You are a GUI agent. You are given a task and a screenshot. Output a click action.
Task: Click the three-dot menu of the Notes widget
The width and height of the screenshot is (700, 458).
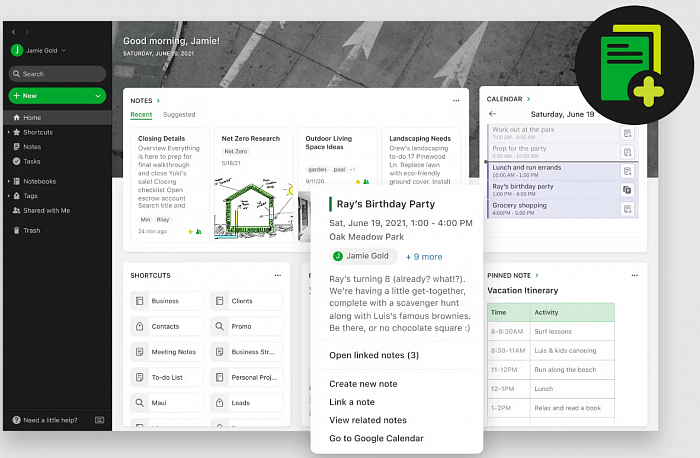click(456, 100)
